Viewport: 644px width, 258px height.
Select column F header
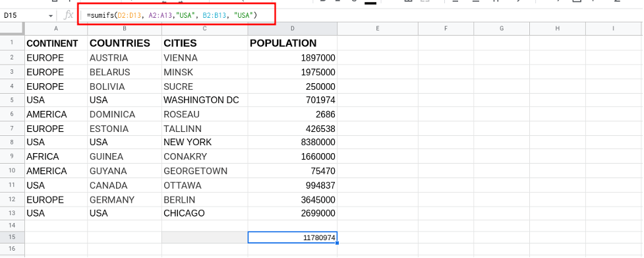point(446,28)
